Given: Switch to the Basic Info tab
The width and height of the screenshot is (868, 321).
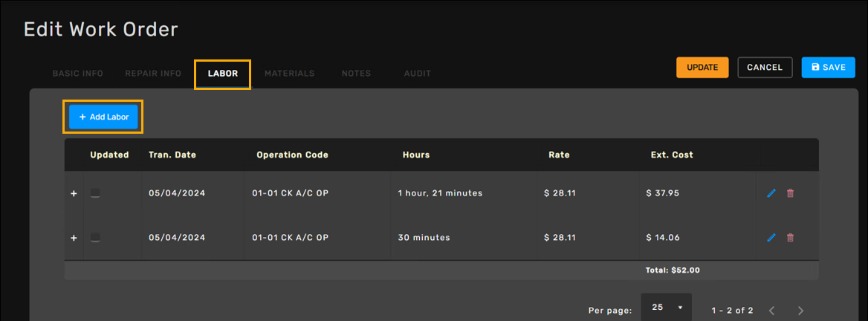Looking at the screenshot, I should (x=78, y=74).
